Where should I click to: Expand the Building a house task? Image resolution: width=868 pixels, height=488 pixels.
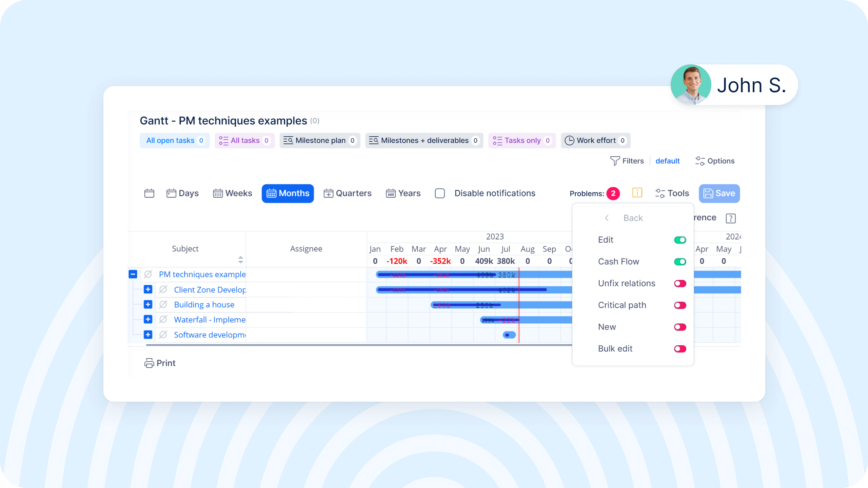148,304
